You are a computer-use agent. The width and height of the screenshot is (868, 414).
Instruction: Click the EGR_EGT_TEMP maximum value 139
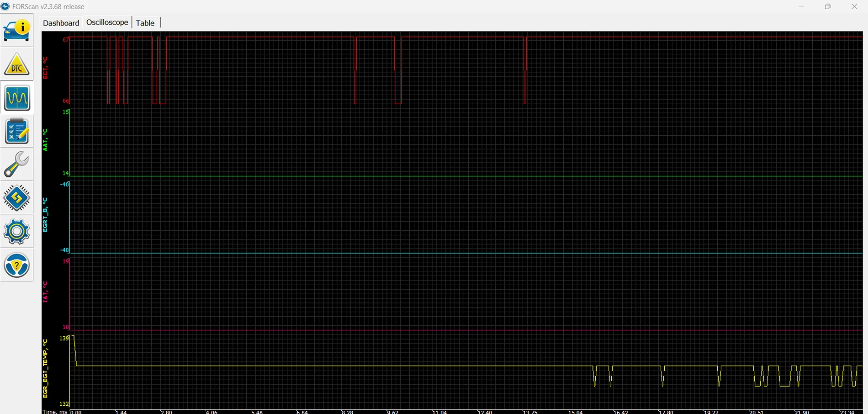pyautogui.click(x=64, y=338)
